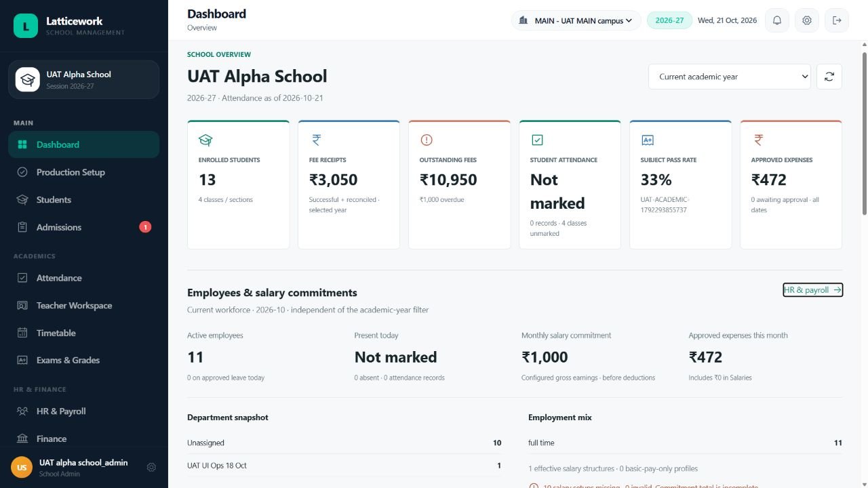Open user settings gear beside School Admin

click(x=151, y=467)
